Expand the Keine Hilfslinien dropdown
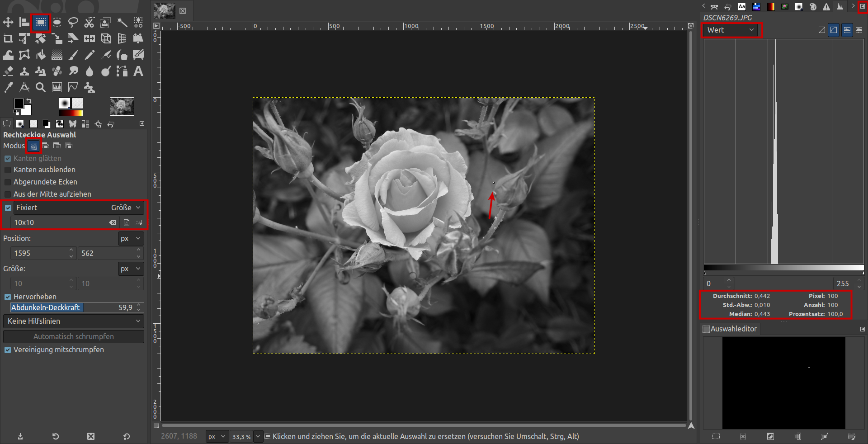This screenshot has height=444, width=868. click(x=73, y=321)
